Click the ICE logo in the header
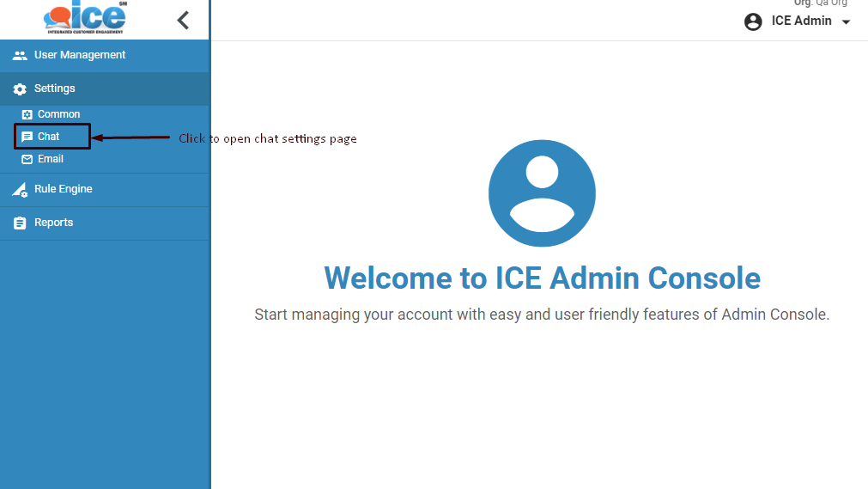 coord(84,19)
